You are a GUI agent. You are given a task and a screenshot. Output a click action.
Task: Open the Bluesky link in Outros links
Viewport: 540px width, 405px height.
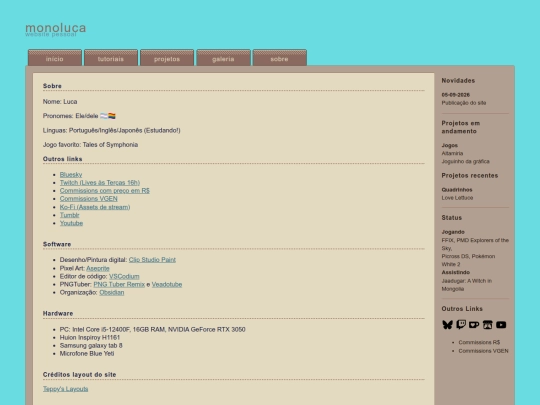pos(71,175)
